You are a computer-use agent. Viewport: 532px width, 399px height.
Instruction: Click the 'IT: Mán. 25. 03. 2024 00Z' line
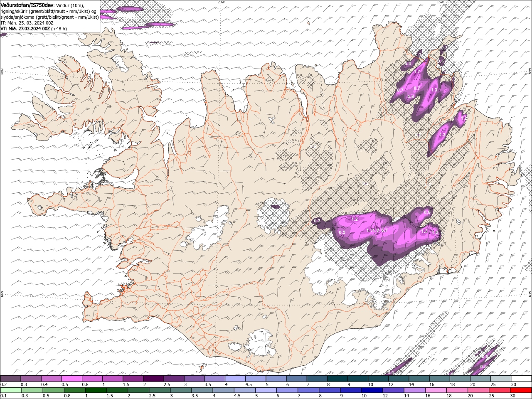[x=27, y=23]
